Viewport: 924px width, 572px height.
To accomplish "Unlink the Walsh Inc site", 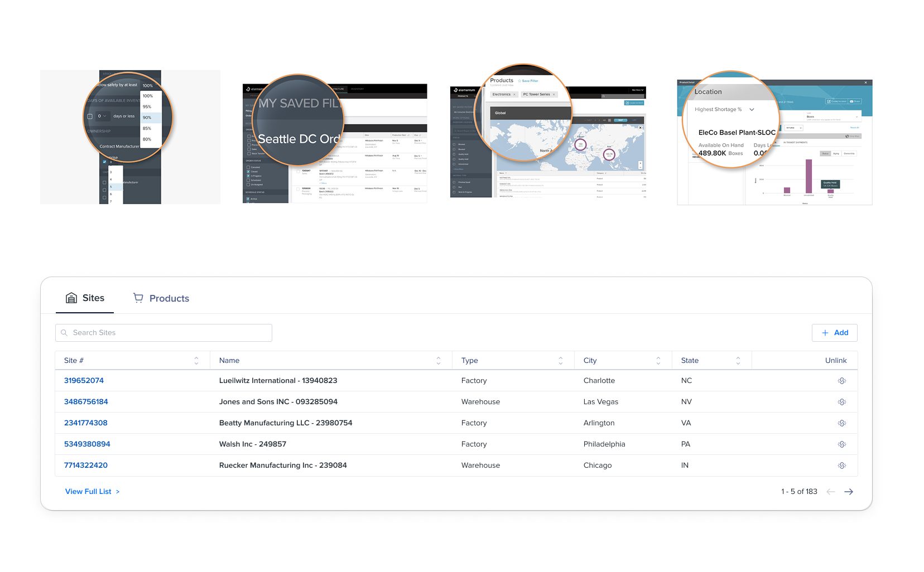I will (842, 444).
